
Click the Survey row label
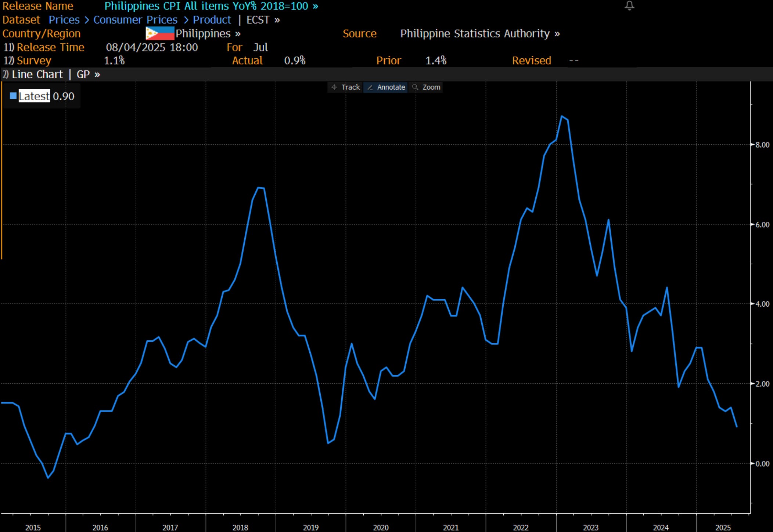[33, 61]
